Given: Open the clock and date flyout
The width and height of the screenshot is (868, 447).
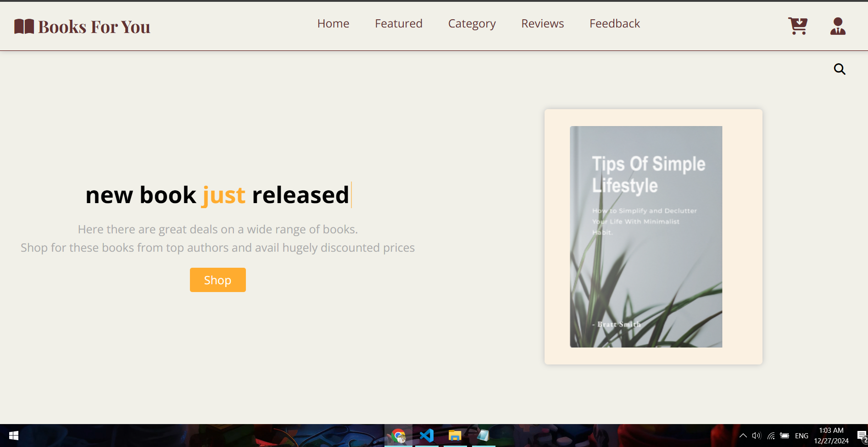Looking at the screenshot, I should tap(831, 436).
